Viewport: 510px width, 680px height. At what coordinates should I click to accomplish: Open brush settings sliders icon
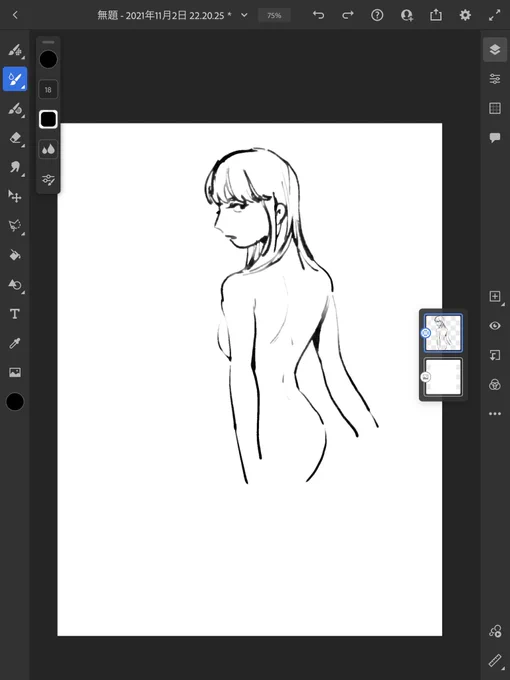[48, 179]
